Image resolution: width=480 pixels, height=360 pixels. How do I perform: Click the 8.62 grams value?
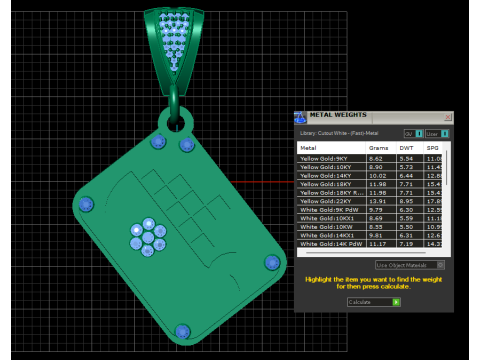(x=376, y=159)
